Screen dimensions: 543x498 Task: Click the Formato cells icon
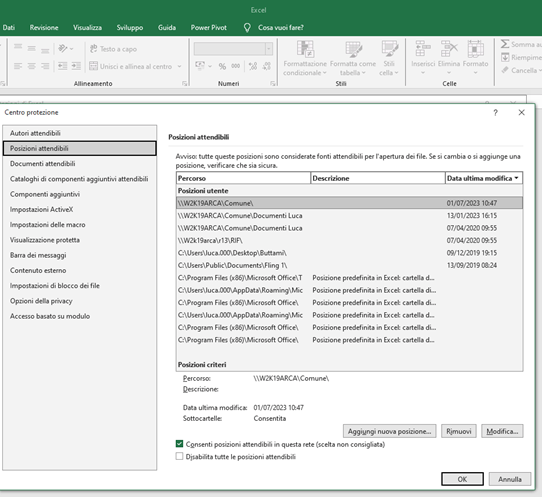475,48
